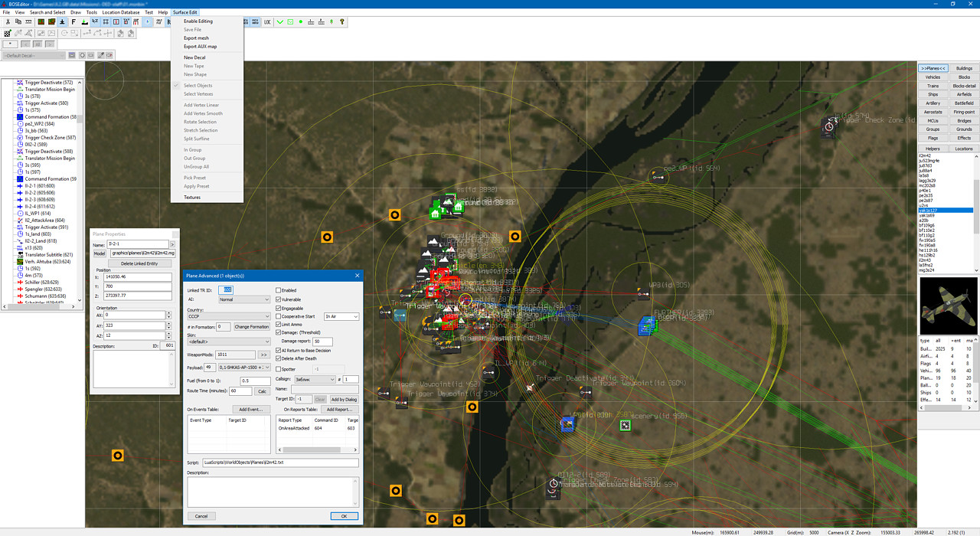The height and width of the screenshot is (536, 980).
Task: Open the Country dropdown showing CCCP
Action: 228,316
